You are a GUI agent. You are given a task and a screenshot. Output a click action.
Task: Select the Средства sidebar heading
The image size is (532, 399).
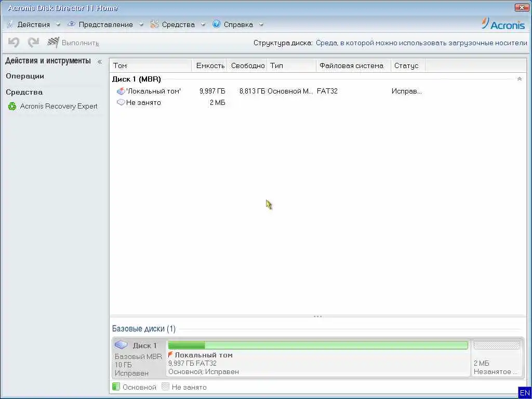tap(24, 92)
